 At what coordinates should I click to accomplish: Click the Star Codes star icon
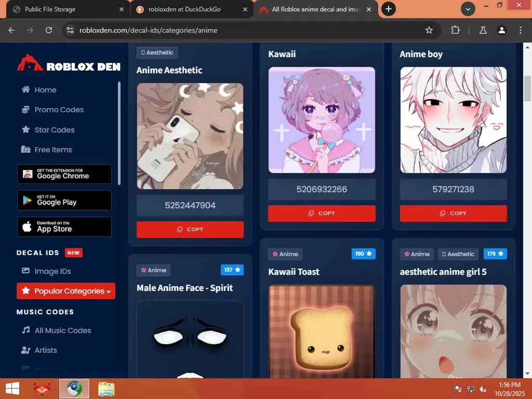tap(26, 129)
